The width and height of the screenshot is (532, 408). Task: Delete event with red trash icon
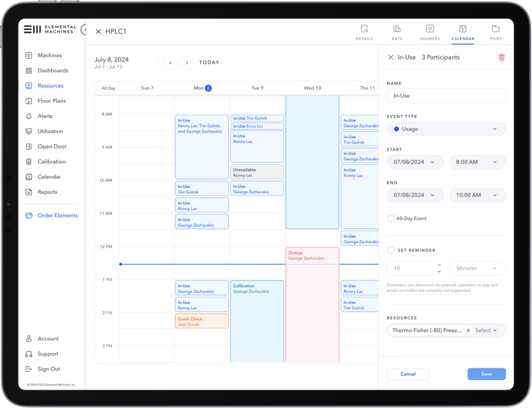point(501,58)
